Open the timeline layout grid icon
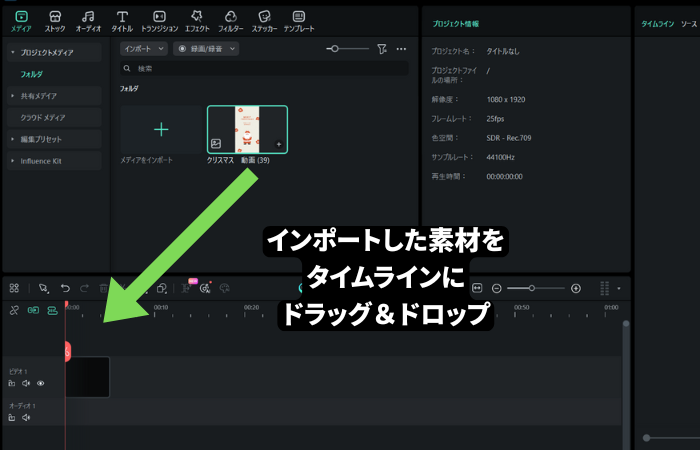Screen dimensions: 700x450 tap(14, 288)
